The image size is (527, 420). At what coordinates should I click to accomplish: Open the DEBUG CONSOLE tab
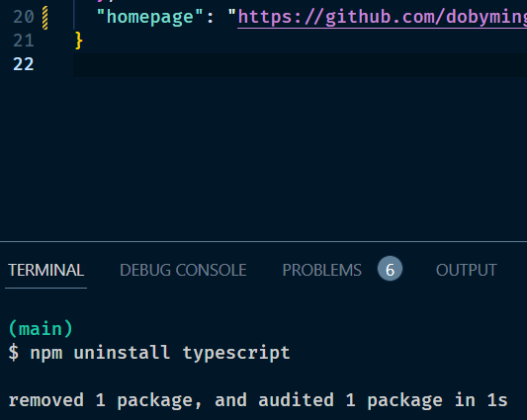183,270
